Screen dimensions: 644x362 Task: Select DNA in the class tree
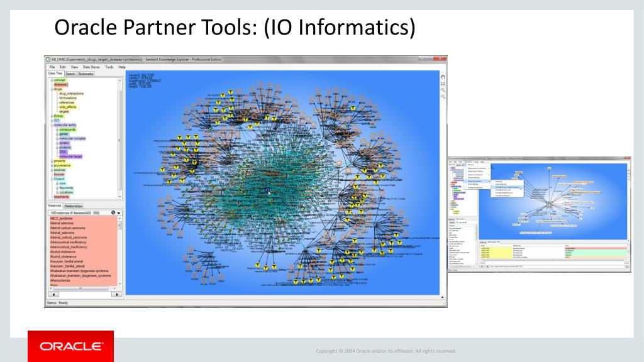[63, 152]
